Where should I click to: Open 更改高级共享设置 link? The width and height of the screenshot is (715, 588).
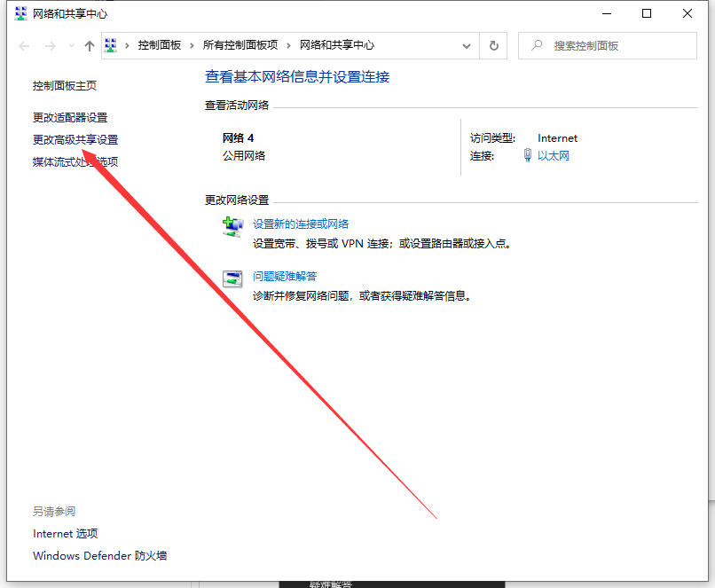[x=75, y=139]
